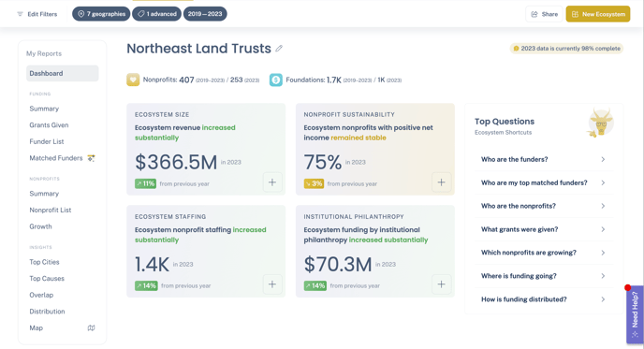Open the 7 geographies filter chip
The height and width of the screenshot is (349, 644).
[101, 14]
